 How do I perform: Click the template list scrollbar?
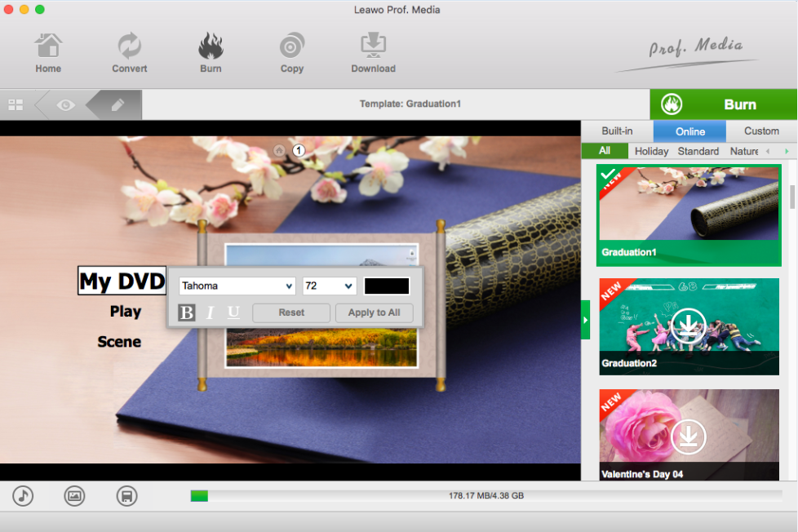coord(792,197)
